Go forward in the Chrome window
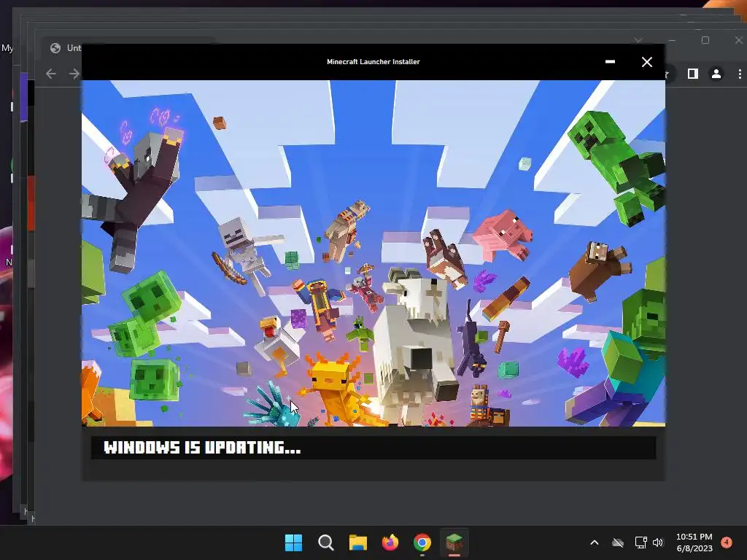 pyautogui.click(x=74, y=74)
